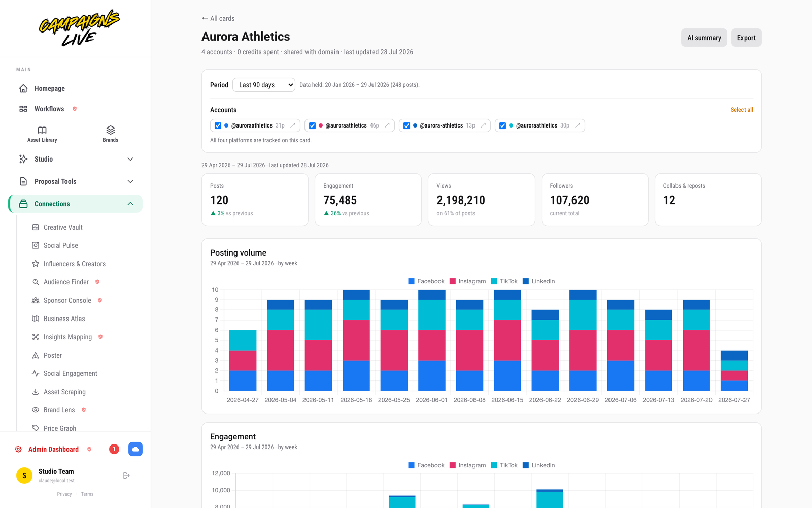Click TikTok color swatch in Engagement legend
Image resolution: width=812 pixels, height=508 pixels.
pos(494,465)
